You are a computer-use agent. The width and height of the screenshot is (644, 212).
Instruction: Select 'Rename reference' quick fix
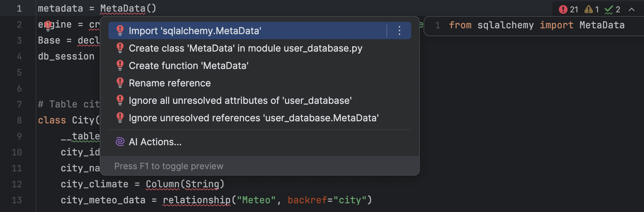(170, 83)
